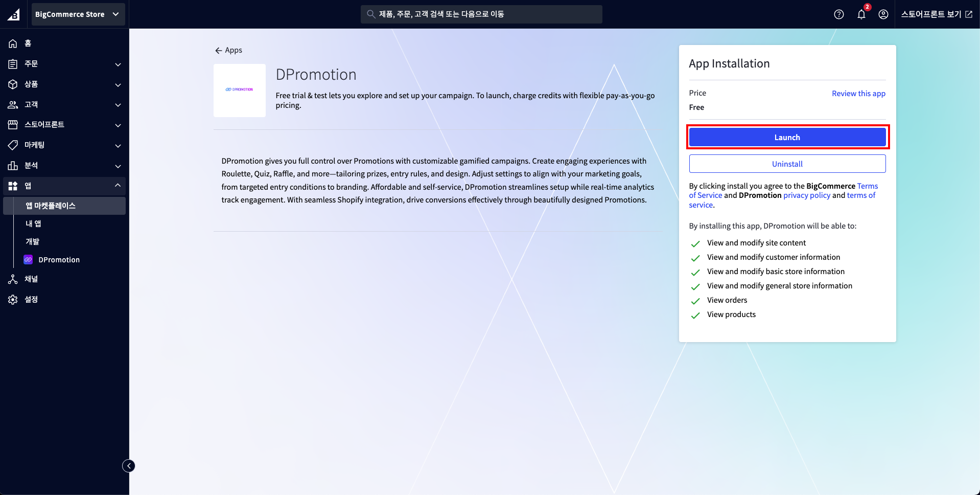
Task: Collapse the sidebar with the round arrow button
Action: 129,466
